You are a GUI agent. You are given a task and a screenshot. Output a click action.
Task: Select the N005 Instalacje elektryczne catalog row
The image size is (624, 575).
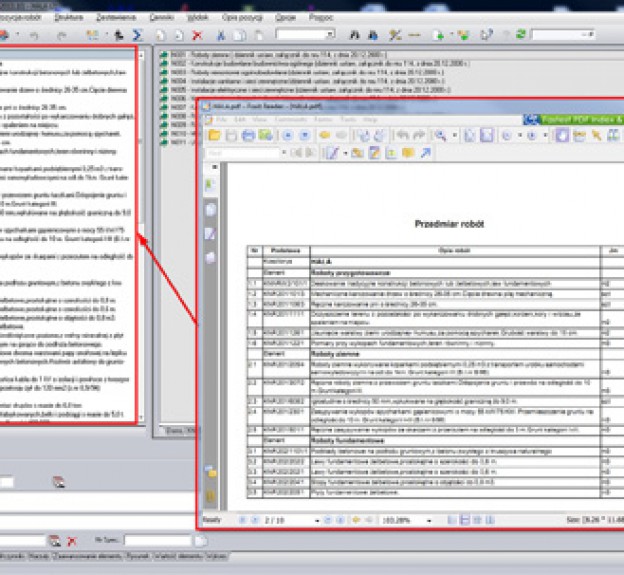click(305, 90)
